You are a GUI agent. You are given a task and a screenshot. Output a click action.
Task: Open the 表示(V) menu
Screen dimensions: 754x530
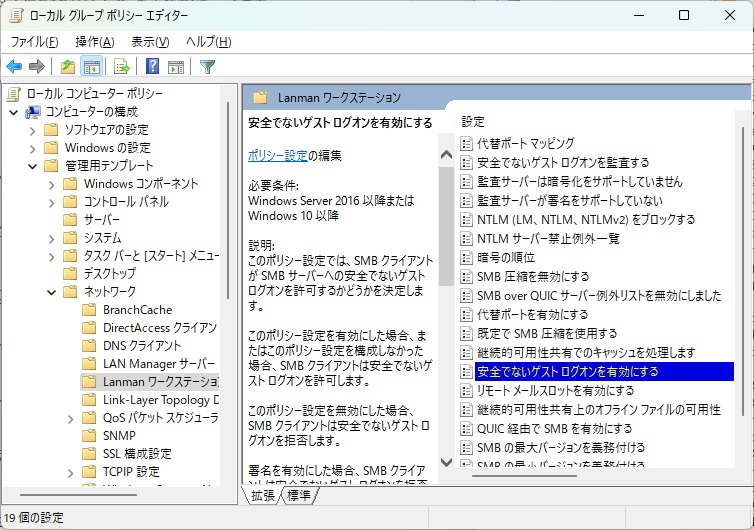[150, 42]
